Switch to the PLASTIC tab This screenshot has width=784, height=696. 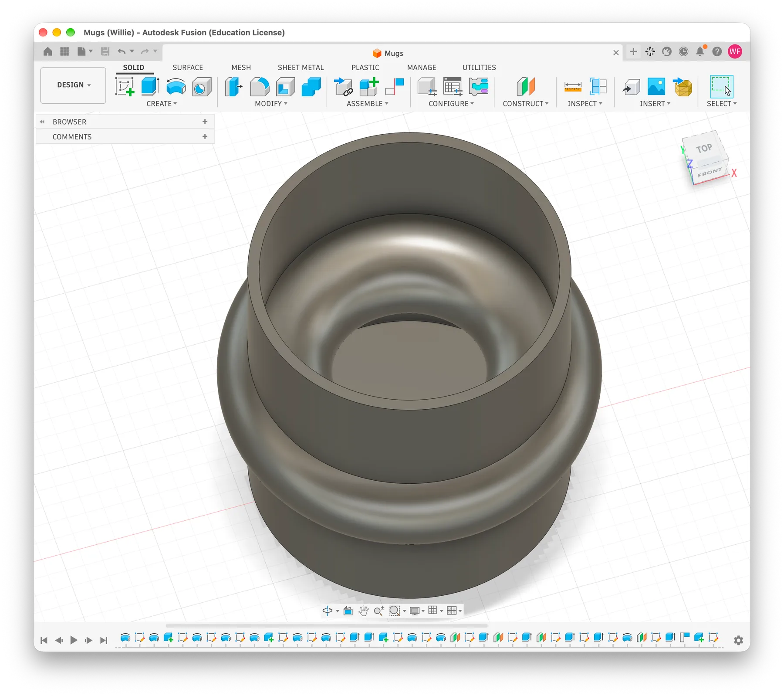(x=365, y=68)
